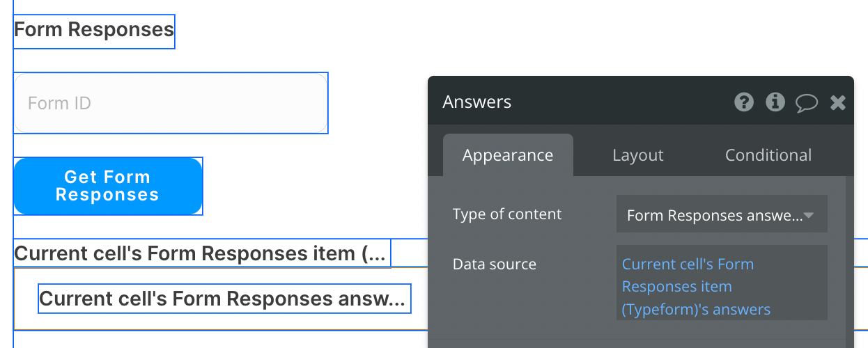Open the Type of content dropdown
Screen dimensions: 868x348
722,215
